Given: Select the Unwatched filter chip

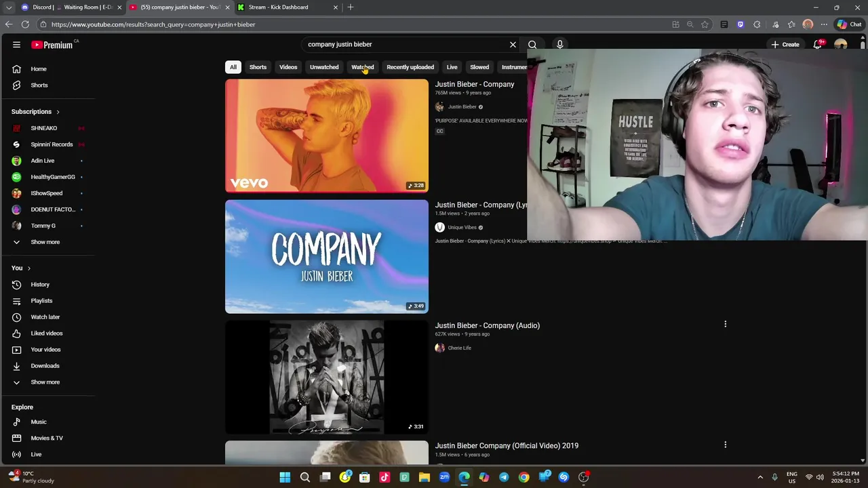Looking at the screenshot, I should [324, 67].
